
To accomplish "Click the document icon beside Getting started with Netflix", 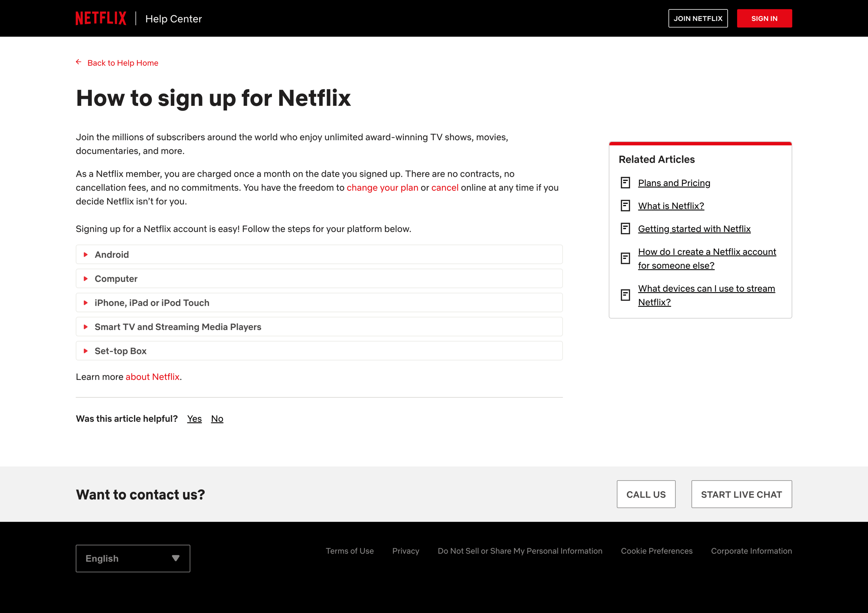I will 625,229.
